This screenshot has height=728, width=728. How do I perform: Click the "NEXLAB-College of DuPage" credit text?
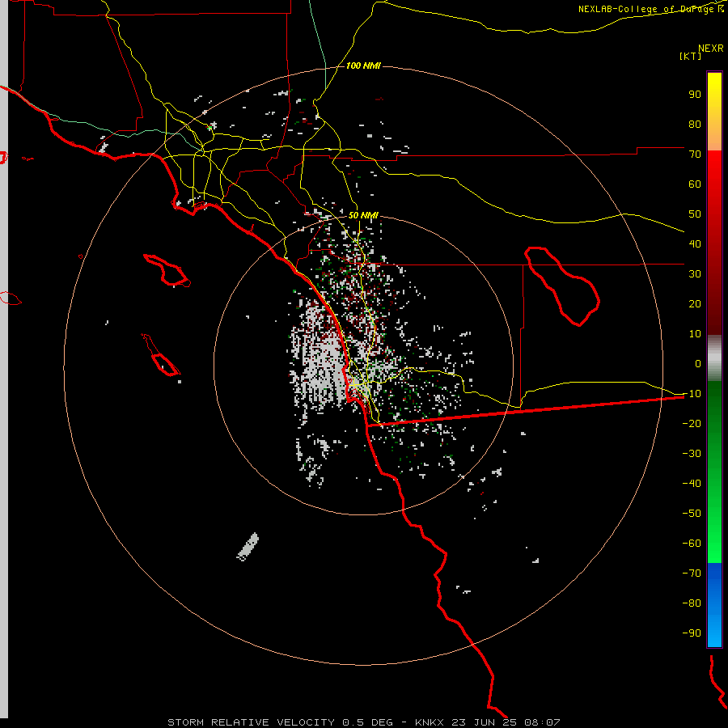pos(645,9)
